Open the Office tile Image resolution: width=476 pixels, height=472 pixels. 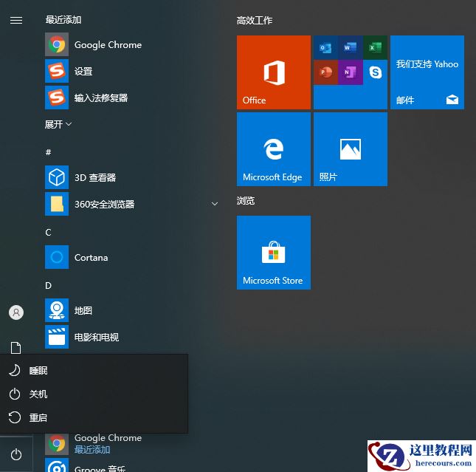[274, 72]
